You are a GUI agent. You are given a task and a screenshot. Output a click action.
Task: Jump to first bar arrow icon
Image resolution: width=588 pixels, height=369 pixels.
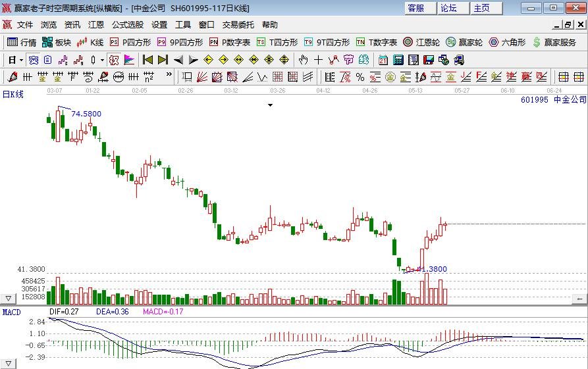[x=147, y=60]
